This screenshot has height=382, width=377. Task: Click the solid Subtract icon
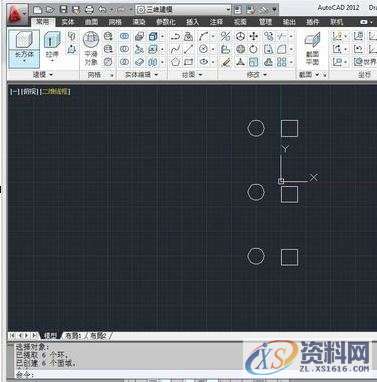pyautogui.click(x=124, y=49)
